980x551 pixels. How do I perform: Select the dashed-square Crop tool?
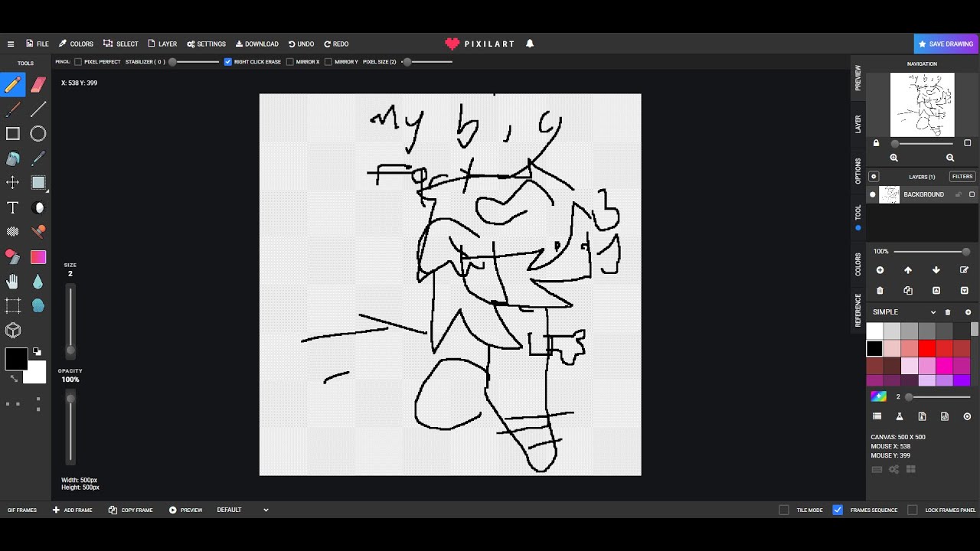pyautogui.click(x=13, y=306)
